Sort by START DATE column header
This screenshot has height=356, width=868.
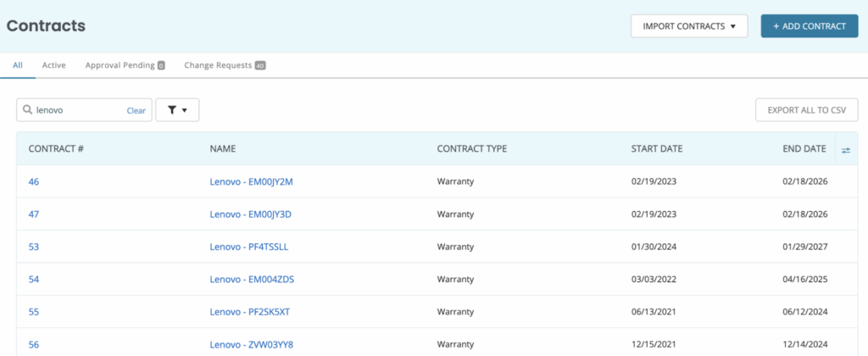pyautogui.click(x=657, y=149)
